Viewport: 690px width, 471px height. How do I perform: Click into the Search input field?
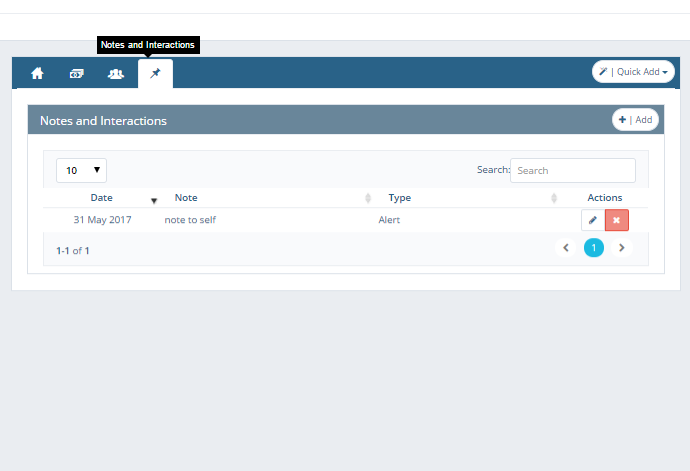click(x=573, y=170)
